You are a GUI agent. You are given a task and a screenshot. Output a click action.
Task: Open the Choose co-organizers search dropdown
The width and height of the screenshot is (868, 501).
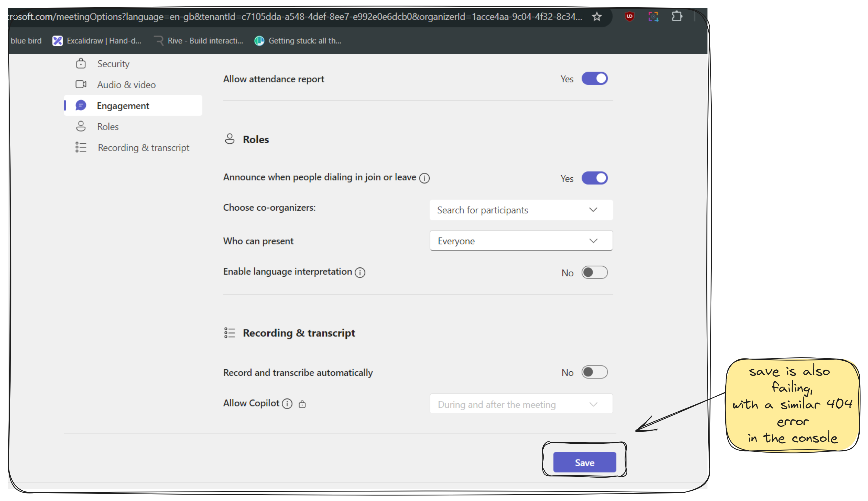pos(521,210)
